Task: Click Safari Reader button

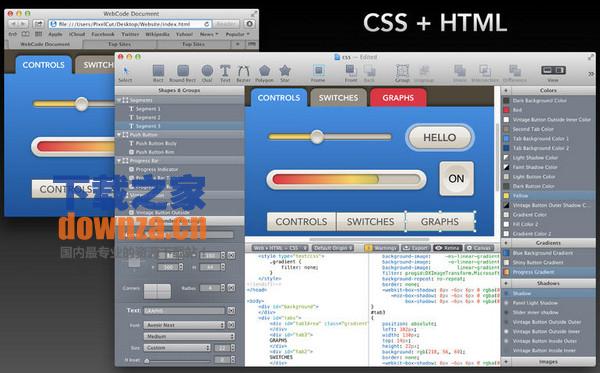Action: (226, 24)
